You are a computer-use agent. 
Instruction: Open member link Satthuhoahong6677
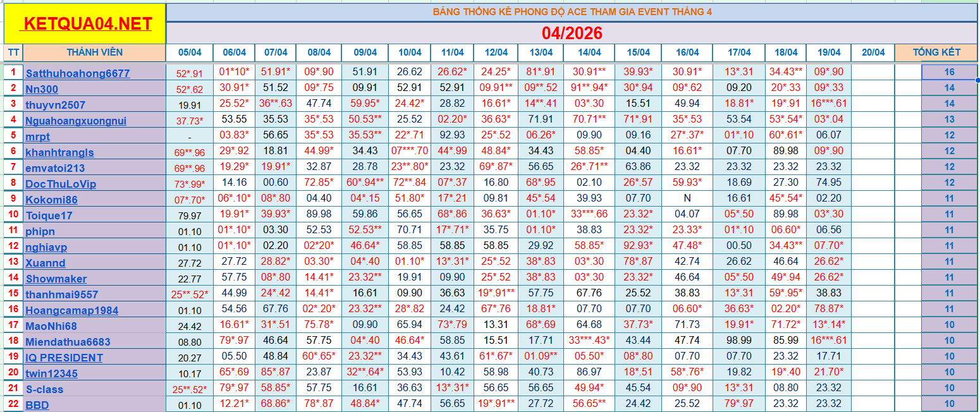77,73
